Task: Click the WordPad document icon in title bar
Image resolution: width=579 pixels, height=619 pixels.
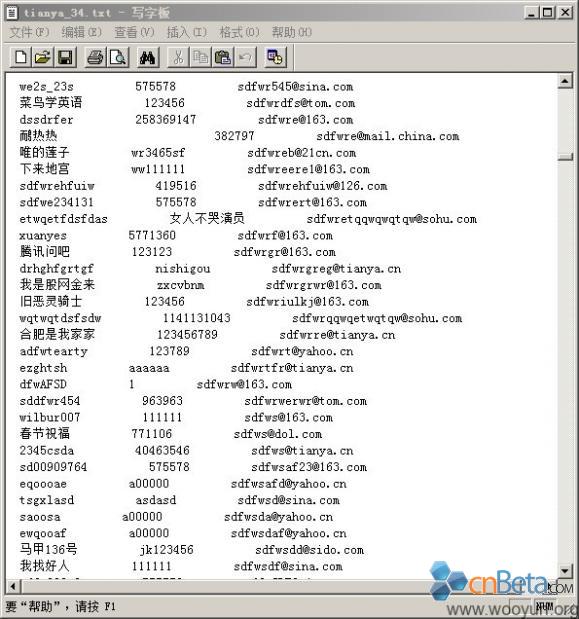Action: pyautogui.click(x=12, y=13)
